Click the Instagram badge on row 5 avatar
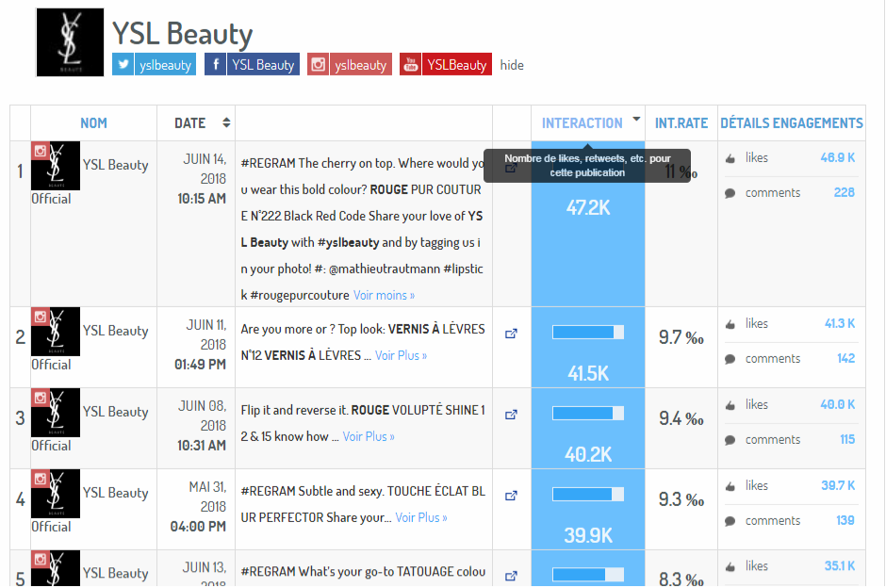 coord(41,559)
